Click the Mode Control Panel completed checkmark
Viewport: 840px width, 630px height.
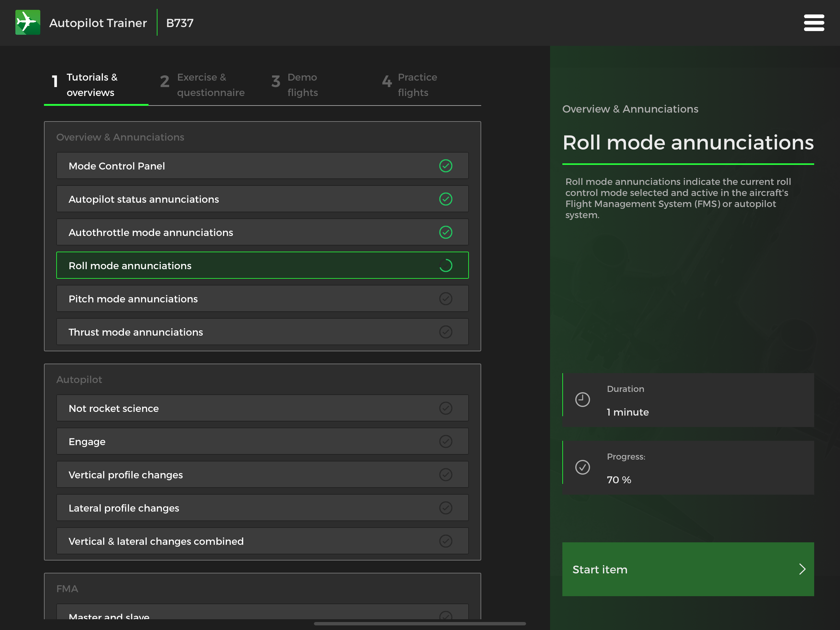[446, 166]
